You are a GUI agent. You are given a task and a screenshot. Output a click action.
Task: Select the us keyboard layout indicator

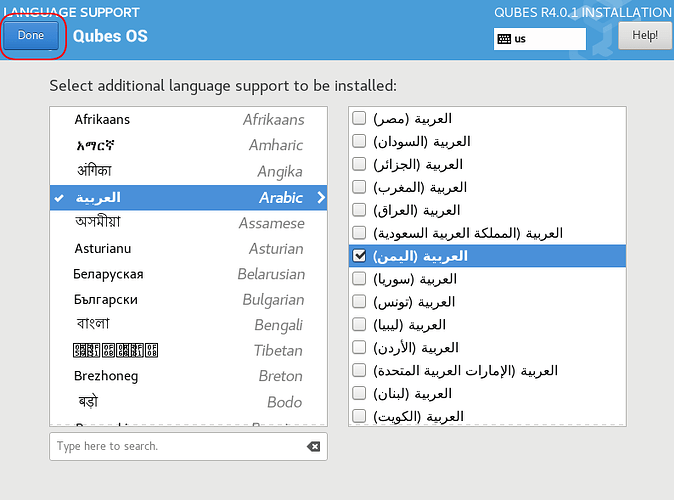coord(539,39)
